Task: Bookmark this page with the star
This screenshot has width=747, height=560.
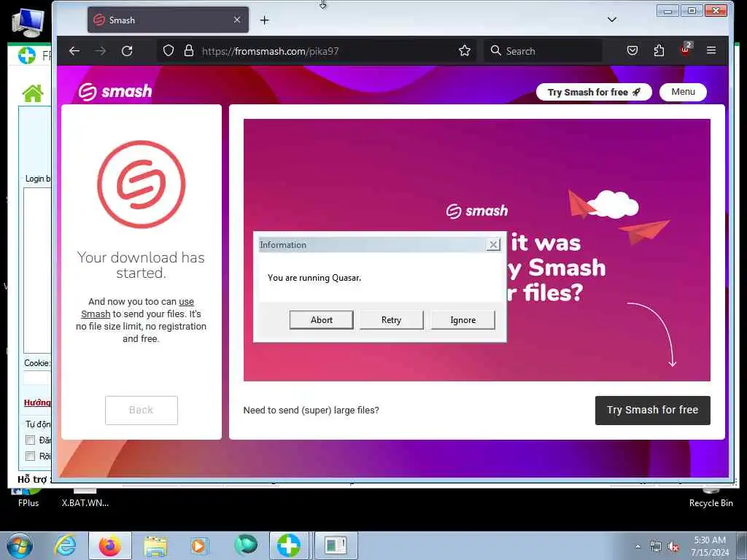Action: (x=465, y=50)
